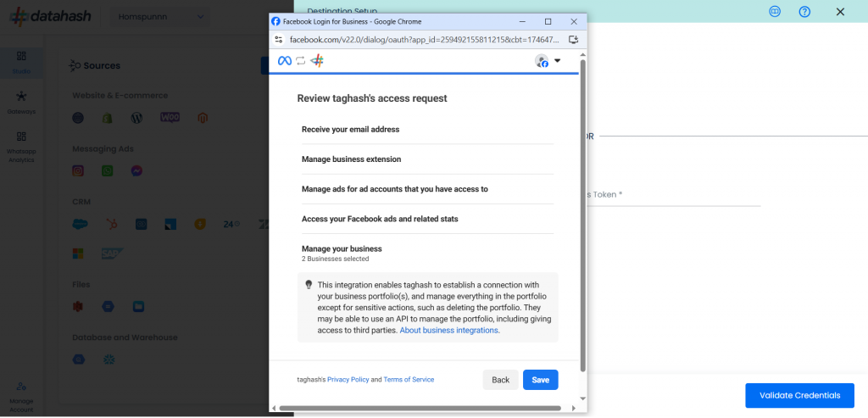The width and height of the screenshot is (868, 418).
Task: Minimize the Facebook Login popup window
Action: [x=522, y=21]
